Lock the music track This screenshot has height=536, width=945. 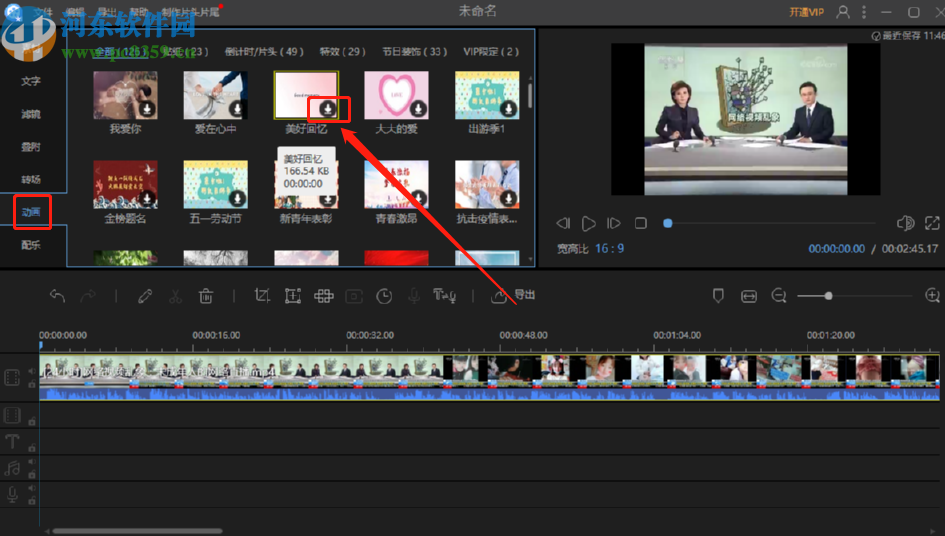[31, 474]
